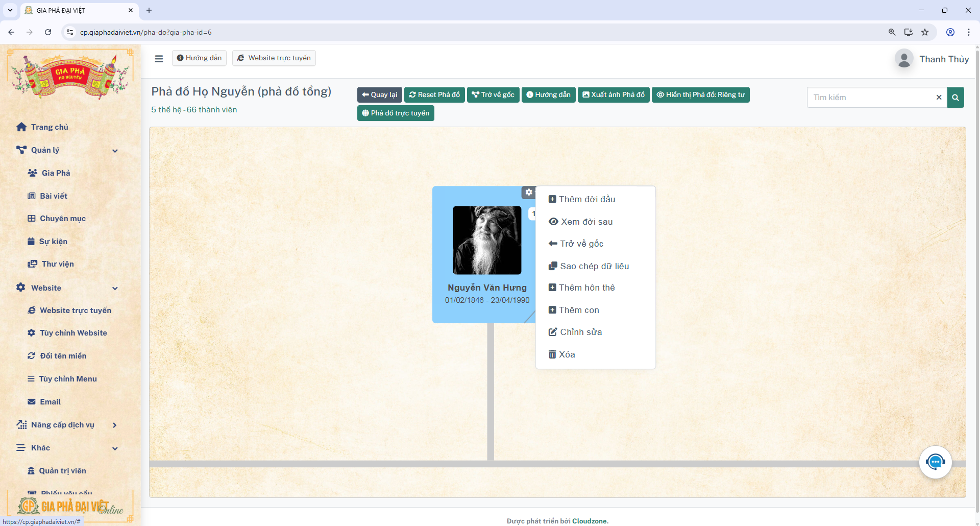980x526 pixels.
Task: Click the Tìm kiếm search input
Action: [871, 98]
